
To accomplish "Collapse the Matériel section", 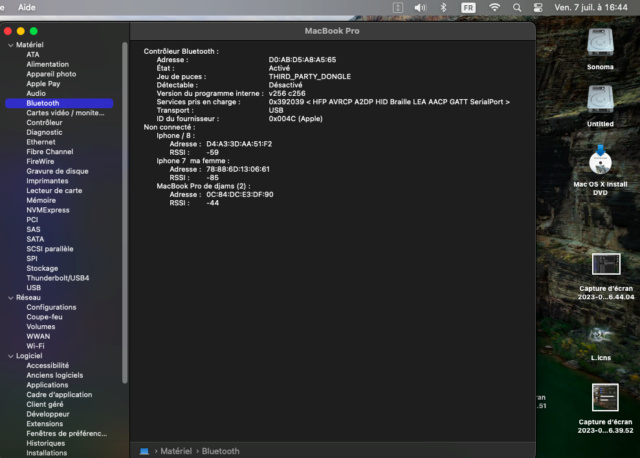I will point(11,45).
